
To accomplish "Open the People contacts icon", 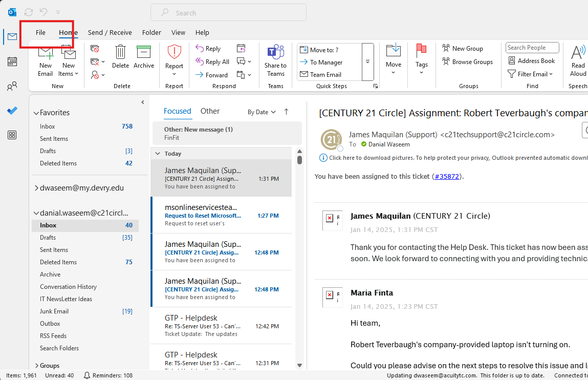I will click(x=12, y=86).
